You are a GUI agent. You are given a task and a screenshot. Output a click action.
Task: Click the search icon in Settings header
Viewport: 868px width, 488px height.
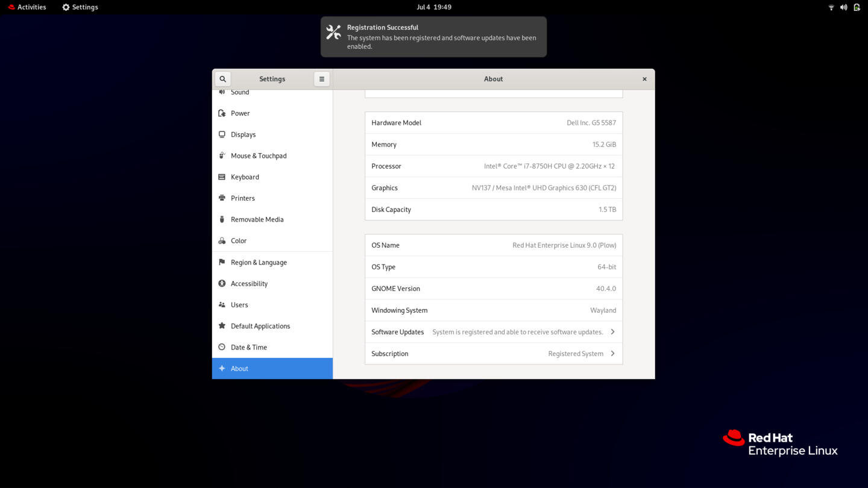coord(222,79)
